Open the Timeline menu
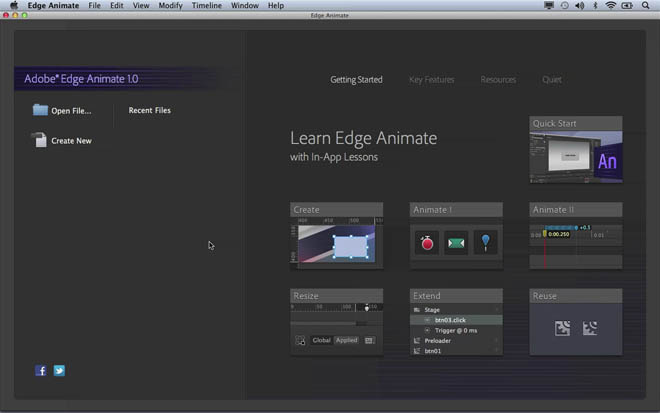 coord(207,5)
